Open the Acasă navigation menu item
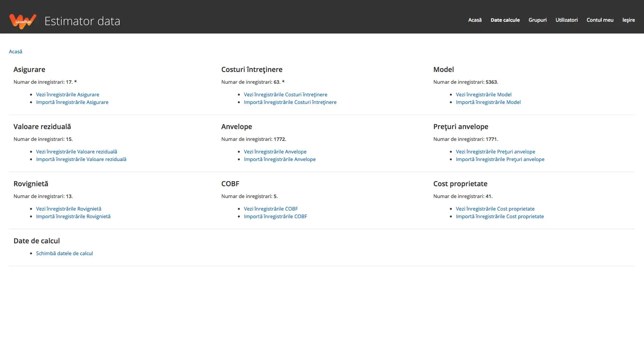Screen dimensions: 644x337 (x=475, y=20)
